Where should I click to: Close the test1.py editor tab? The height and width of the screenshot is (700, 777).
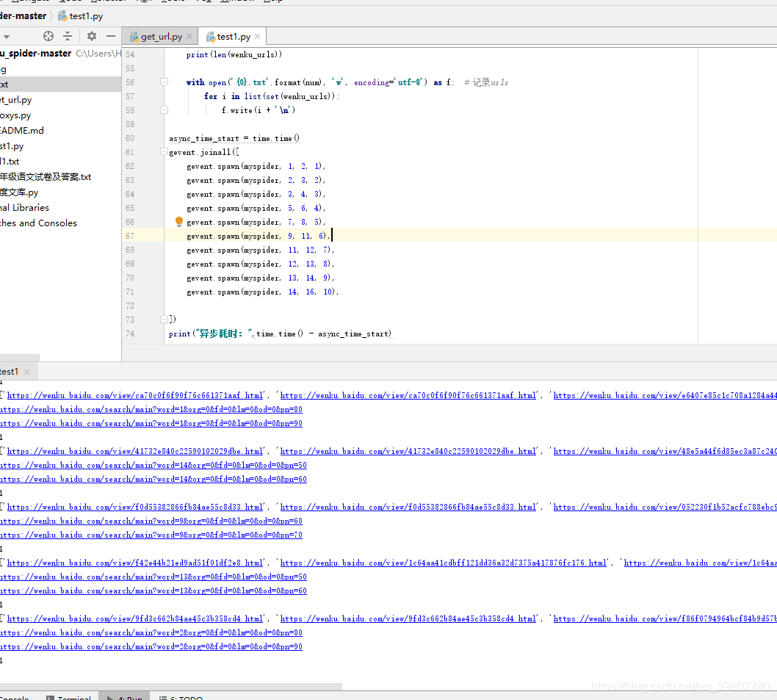pos(258,36)
